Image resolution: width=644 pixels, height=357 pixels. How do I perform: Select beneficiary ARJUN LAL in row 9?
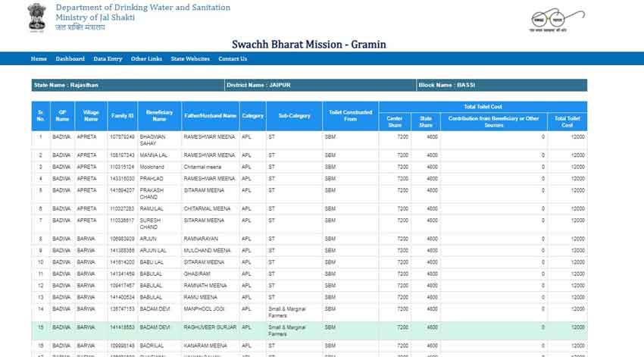coord(153,251)
